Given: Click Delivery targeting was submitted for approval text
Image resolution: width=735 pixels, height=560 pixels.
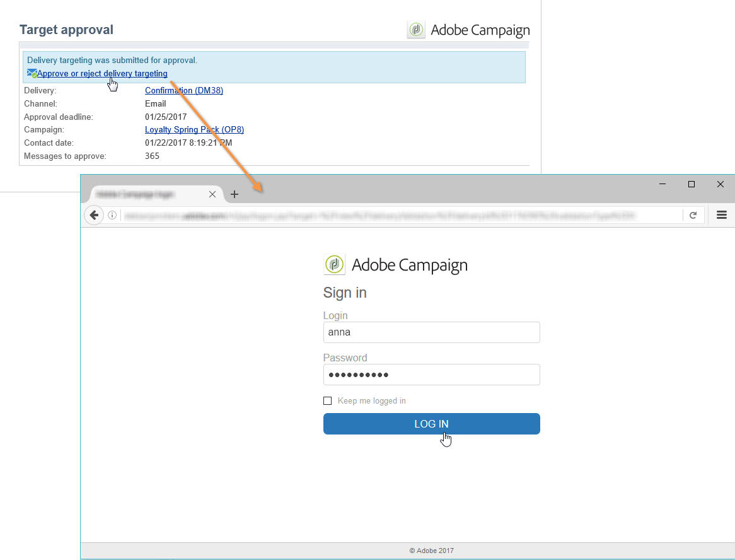Looking at the screenshot, I should (112, 60).
